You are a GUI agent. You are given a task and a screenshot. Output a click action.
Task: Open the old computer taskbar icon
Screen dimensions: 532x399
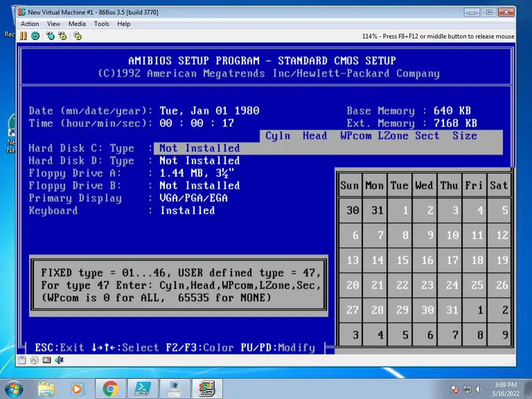pos(175,389)
